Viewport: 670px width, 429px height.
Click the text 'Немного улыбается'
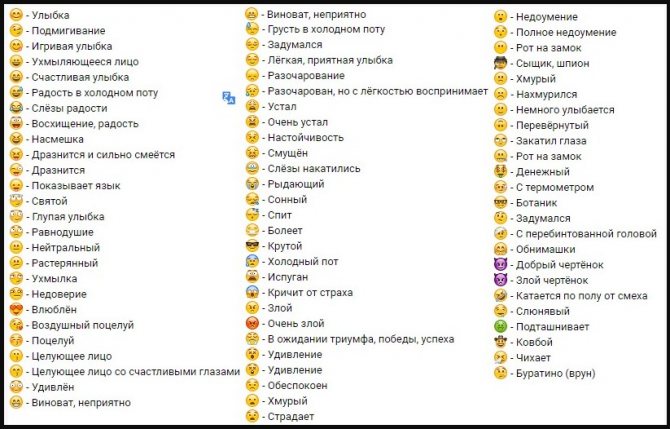coord(565,110)
